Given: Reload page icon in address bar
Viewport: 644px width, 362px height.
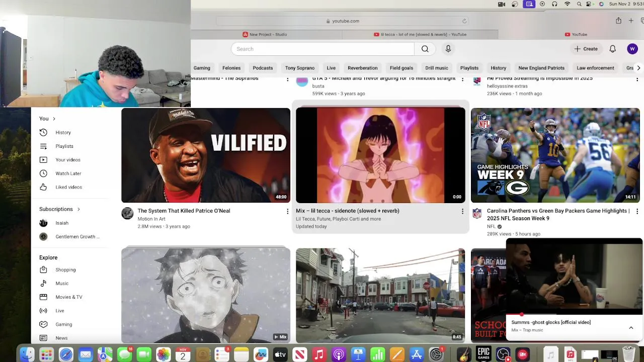Looking at the screenshot, I should click(x=464, y=21).
